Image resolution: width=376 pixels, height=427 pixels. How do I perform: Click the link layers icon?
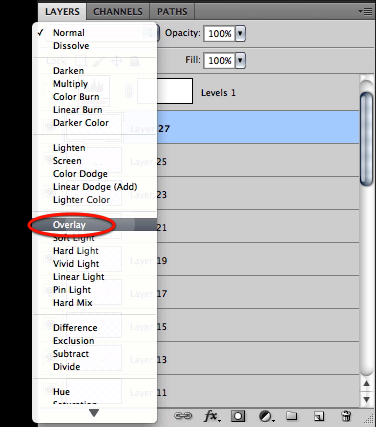(x=183, y=416)
